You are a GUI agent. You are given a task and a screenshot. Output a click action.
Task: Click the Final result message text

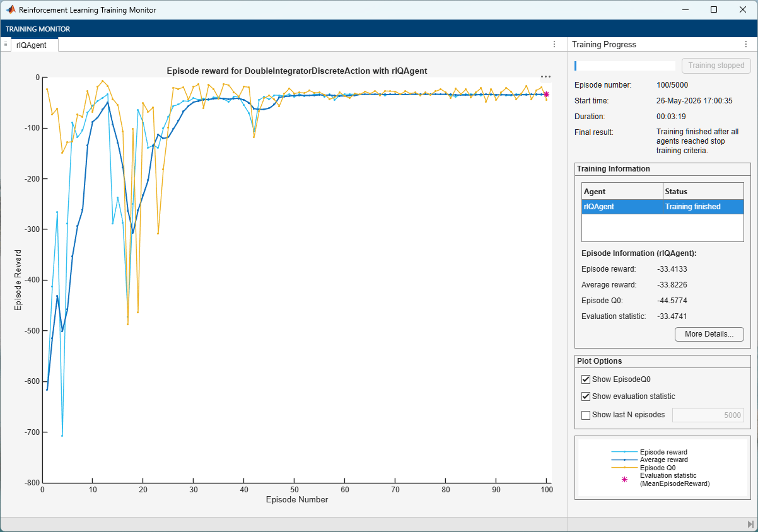697,141
